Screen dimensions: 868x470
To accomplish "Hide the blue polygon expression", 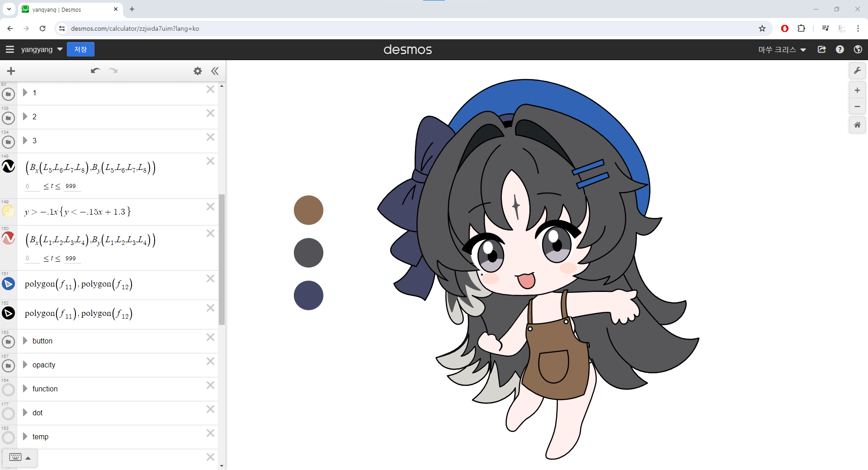I will 8,284.
